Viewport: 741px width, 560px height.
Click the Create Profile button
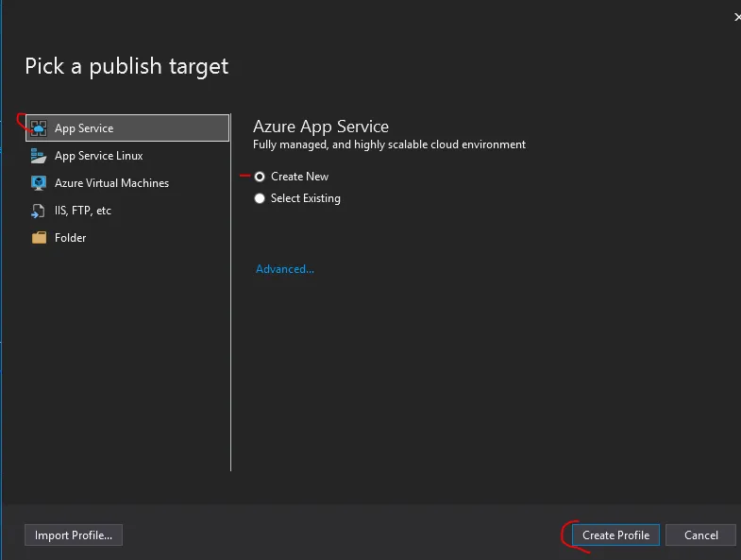click(x=615, y=535)
